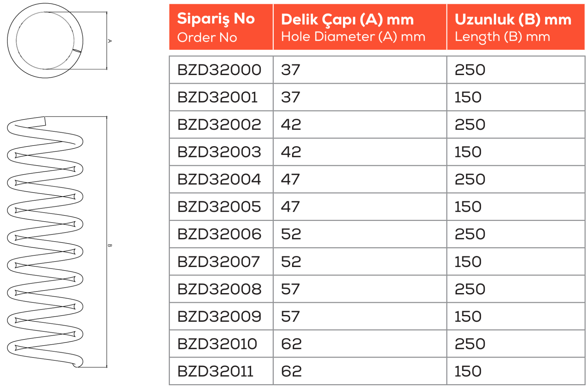Pick the BZD32003 order number
The height and width of the screenshot is (391, 588).
click(219, 152)
